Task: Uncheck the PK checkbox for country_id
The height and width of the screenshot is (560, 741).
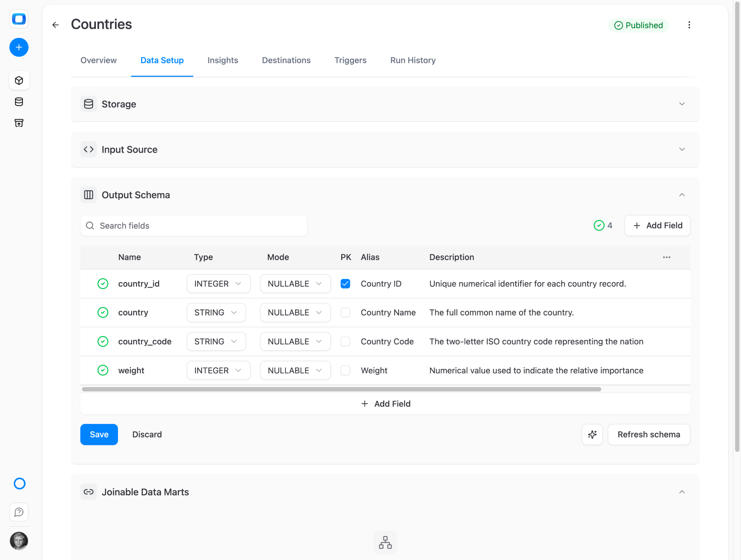Action: coord(346,284)
